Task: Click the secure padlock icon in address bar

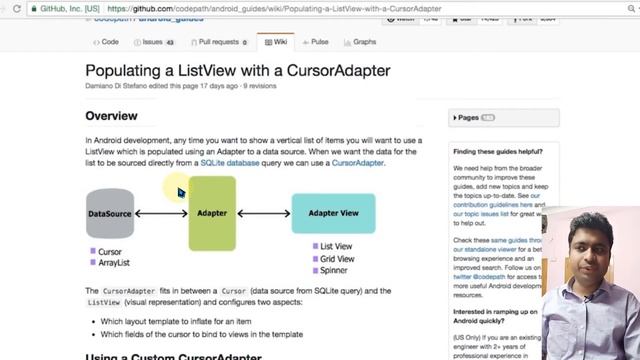Action: coord(34,9)
